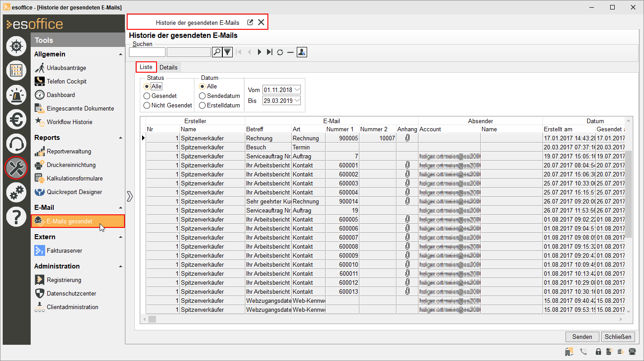Click the user profile icon in toolbar
This screenshot has width=644, height=361.
coord(302,52)
